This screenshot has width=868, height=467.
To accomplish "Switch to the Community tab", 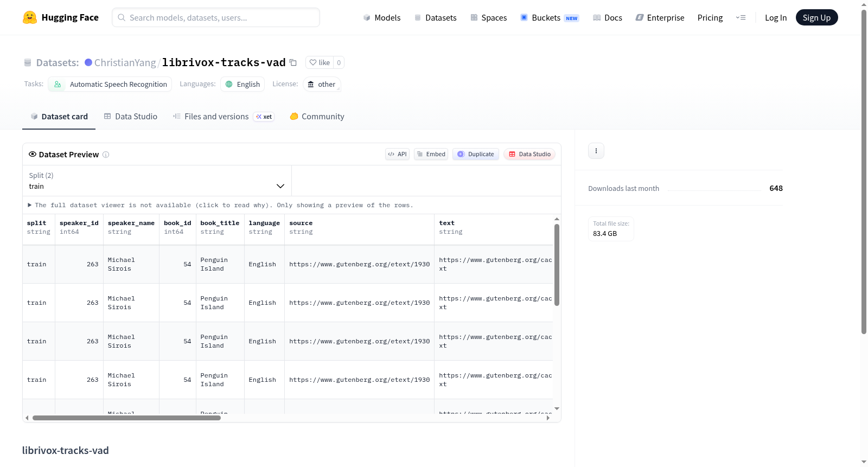I will (x=317, y=117).
